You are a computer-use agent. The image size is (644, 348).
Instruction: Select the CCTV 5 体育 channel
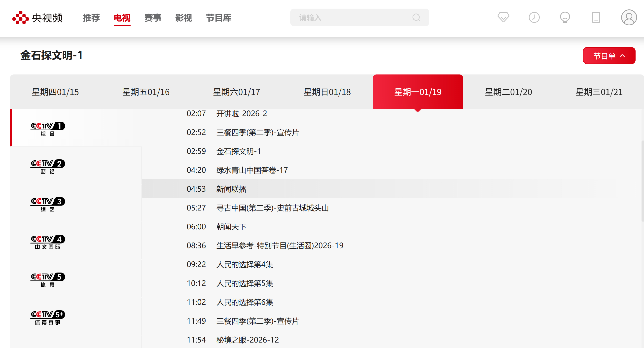click(47, 279)
